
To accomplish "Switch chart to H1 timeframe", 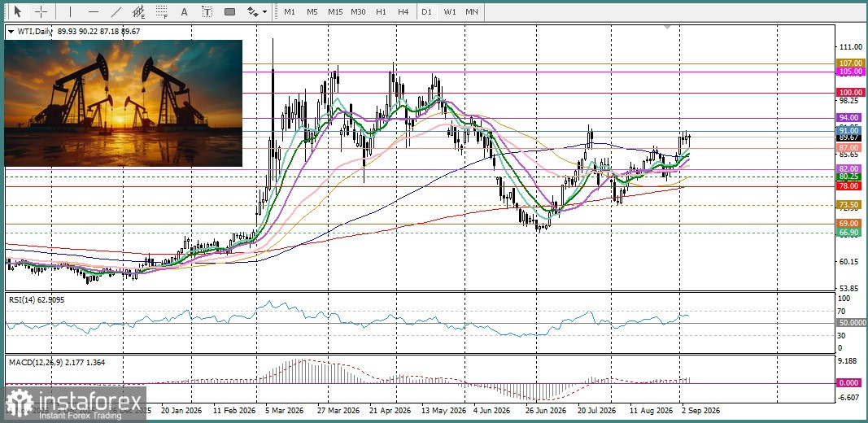I will 381,11.
